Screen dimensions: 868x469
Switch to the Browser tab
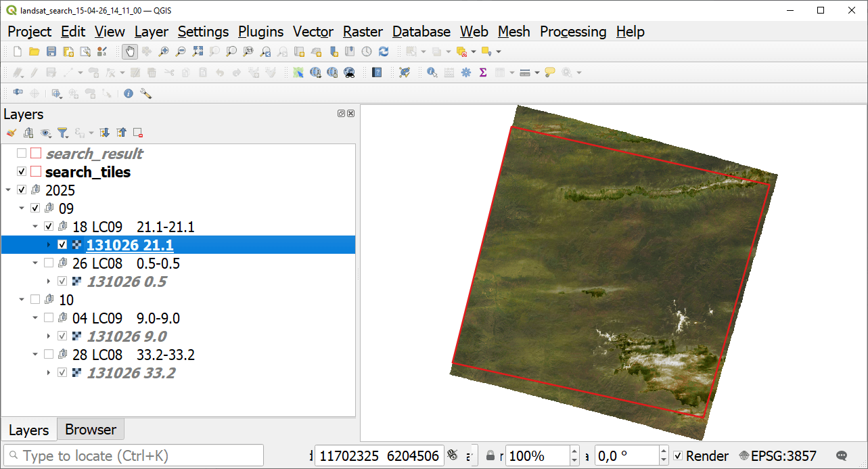point(91,430)
